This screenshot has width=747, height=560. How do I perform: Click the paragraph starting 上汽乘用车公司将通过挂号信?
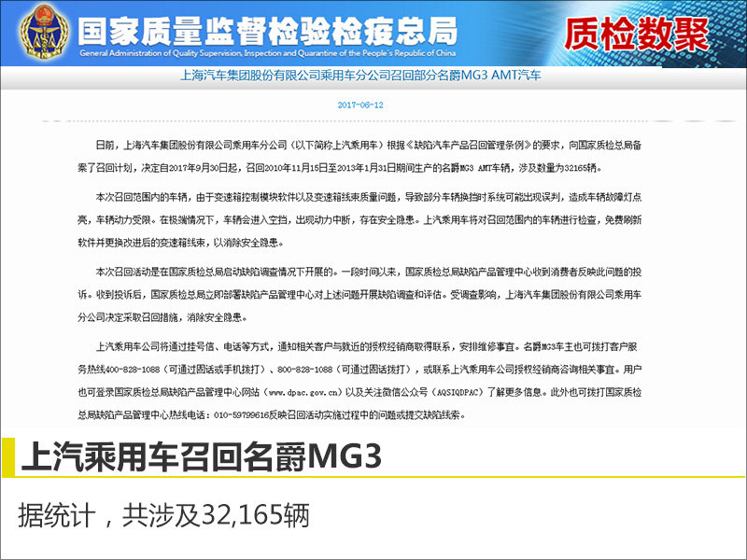(x=359, y=381)
